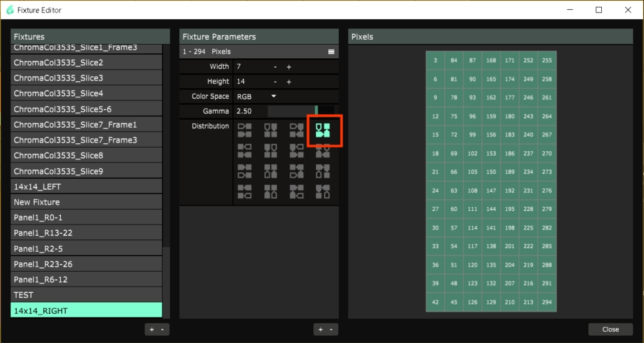The image size is (644, 343).
Task: Select bottom-right horizontal snake distribution icon
Action: click(297, 192)
